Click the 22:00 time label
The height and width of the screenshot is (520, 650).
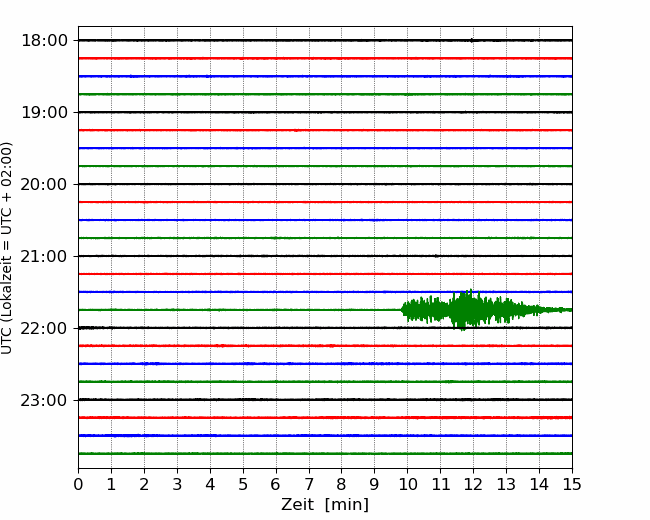click(44, 328)
